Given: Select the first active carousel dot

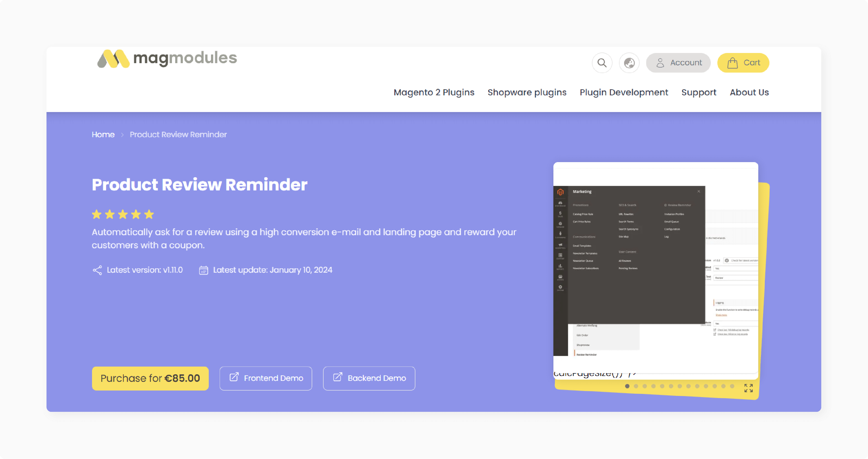Looking at the screenshot, I should pos(627,386).
